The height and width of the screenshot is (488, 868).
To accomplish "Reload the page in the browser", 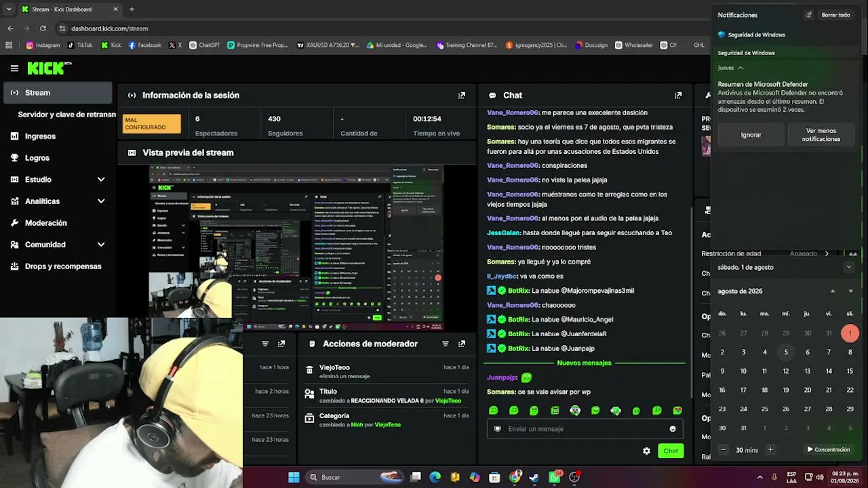I will [x=43, y=28].
